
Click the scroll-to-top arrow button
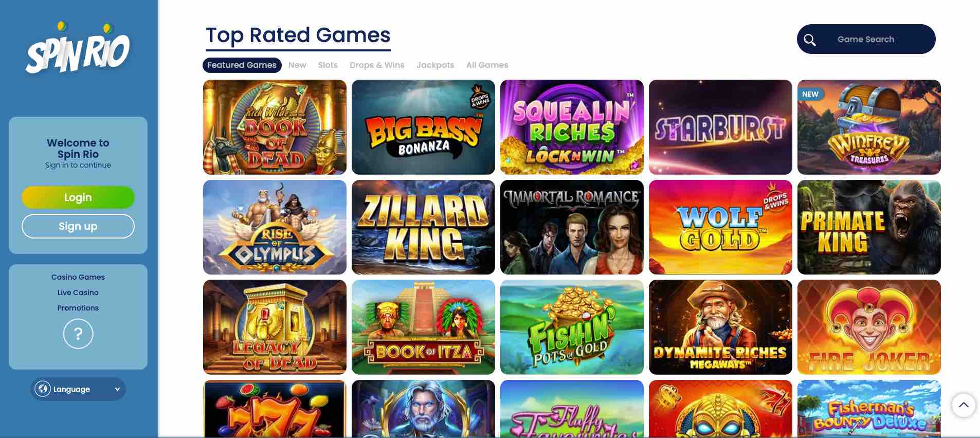pyautogui.click(x=964, y=405)
